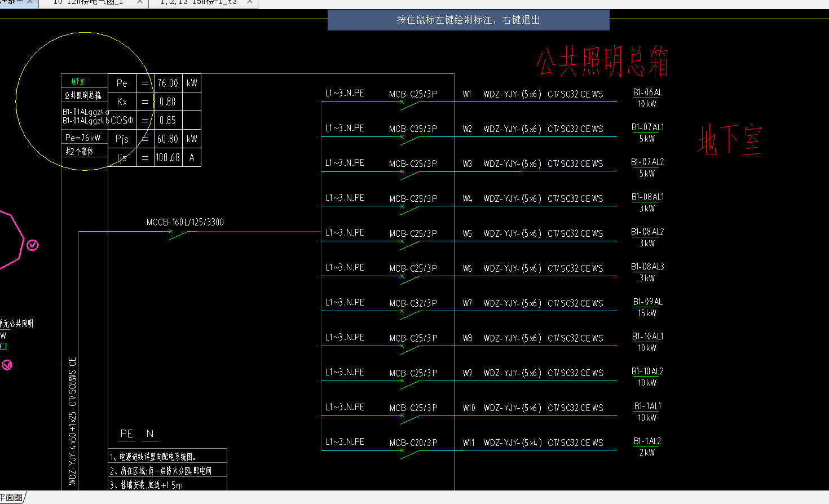Viewport: 829px width, 504px height.
Task: Select the Pe value 76.00 in the table
Action: 167,83
